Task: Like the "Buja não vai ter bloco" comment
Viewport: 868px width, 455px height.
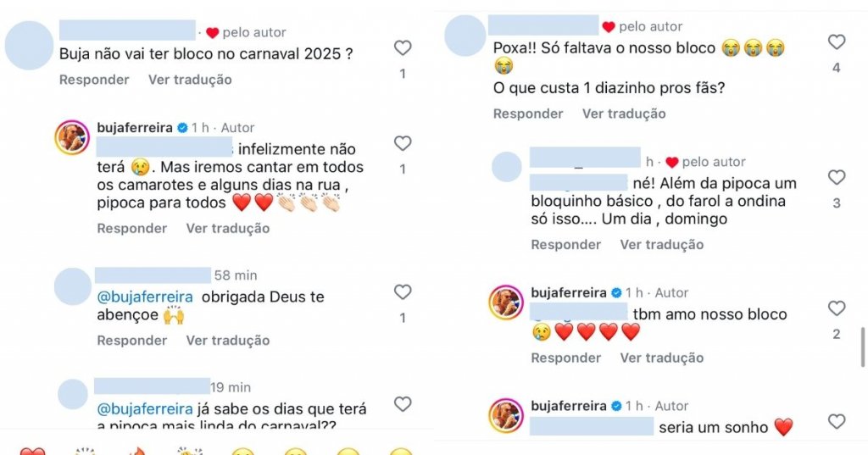Action: pos(403,48)
